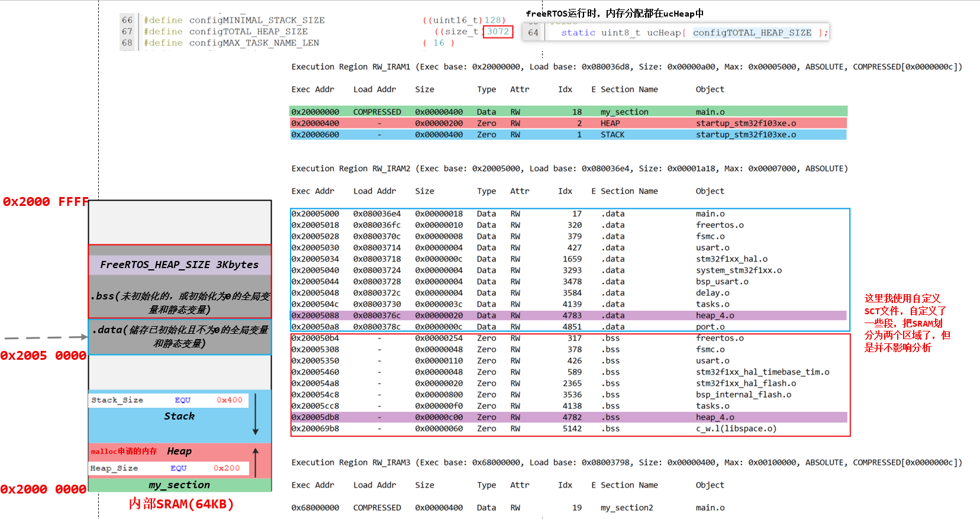Viewport: 980px width, 519px height.
Task: Click the Stack_Size EQU 0x400 line
Action: pyautogui.click(x=167, y=400)
